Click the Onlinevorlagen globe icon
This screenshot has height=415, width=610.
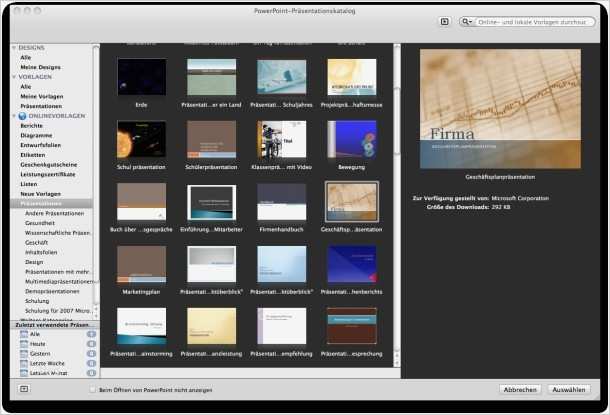point(22,116)
